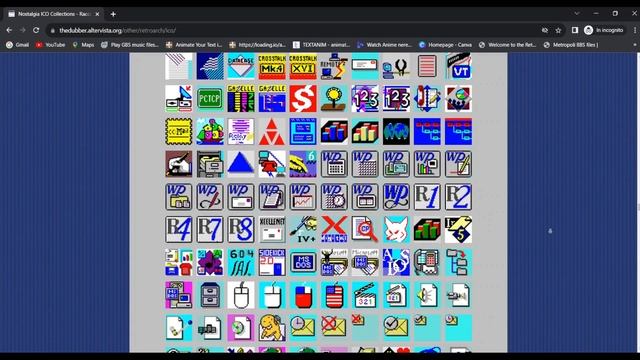Open the Metropoli BBS files bookmark

(571, 45)
